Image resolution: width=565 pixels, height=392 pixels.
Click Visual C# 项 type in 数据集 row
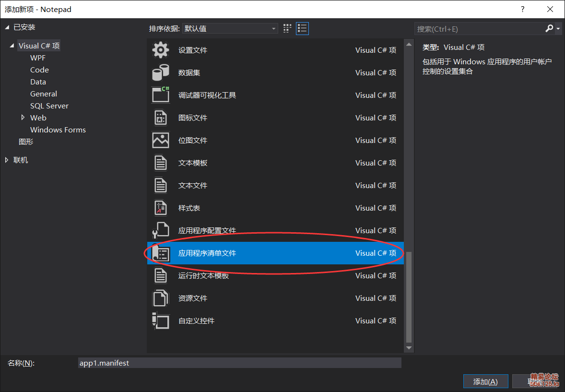click(376, 72)
